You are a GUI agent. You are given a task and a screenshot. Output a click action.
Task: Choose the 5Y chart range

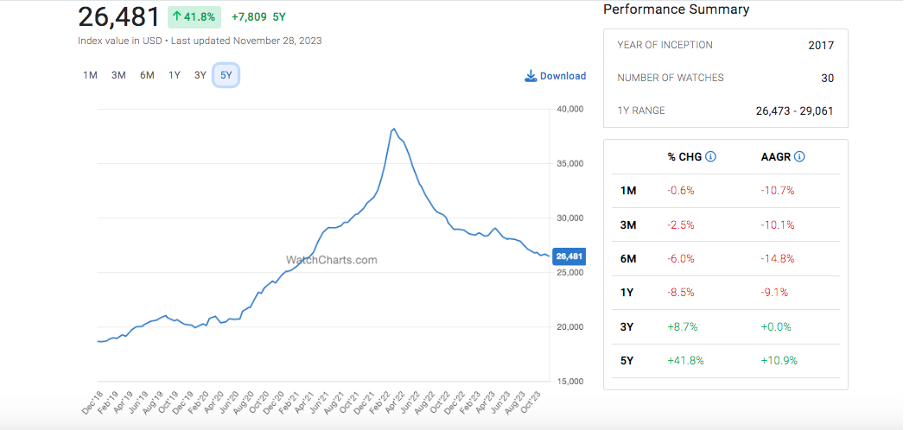(226, 76)
